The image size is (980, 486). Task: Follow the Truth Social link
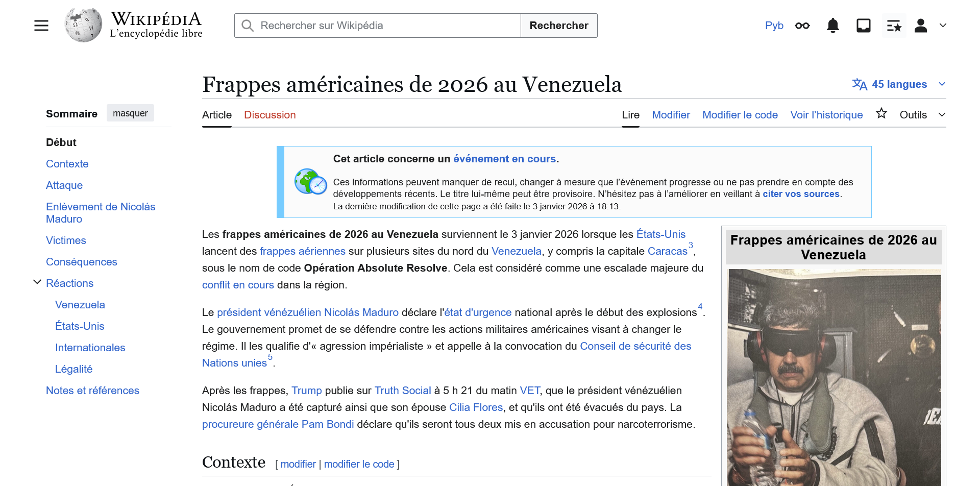click(402, 391)
